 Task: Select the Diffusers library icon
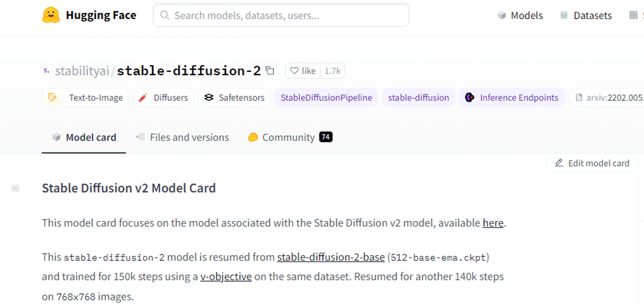click(143, 97)
